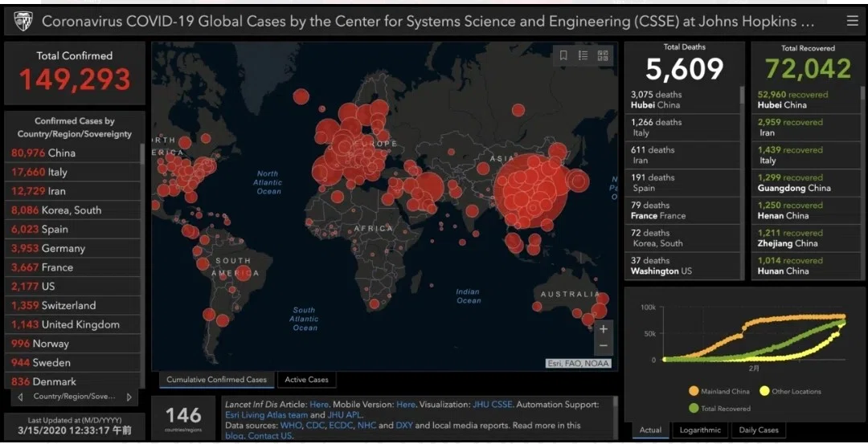This screenshot has height=444, width=868.
Task: Click the bookmark icon on the map
Action: (563, 55)
